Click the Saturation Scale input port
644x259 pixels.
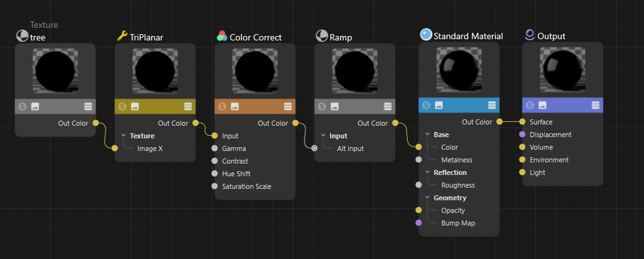point(214,186)
